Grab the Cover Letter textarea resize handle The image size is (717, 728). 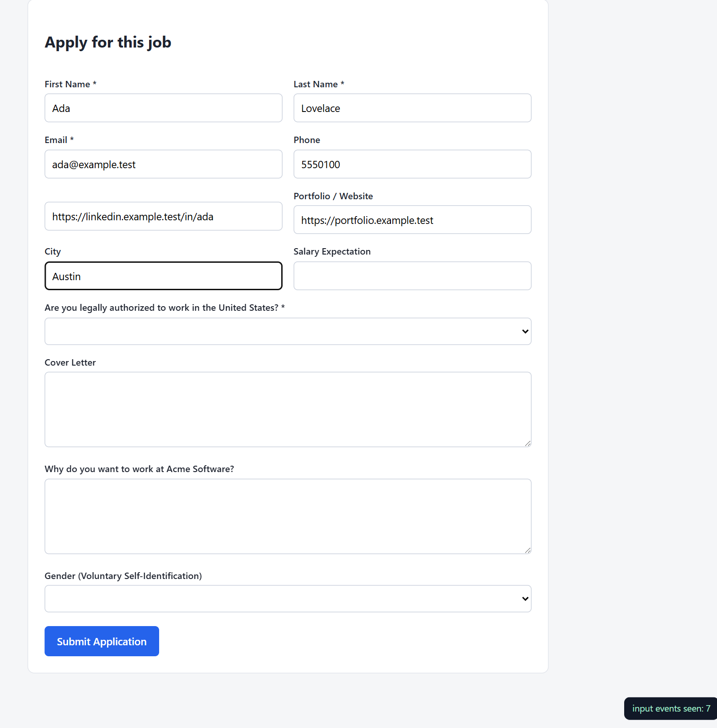pos(528,443)
